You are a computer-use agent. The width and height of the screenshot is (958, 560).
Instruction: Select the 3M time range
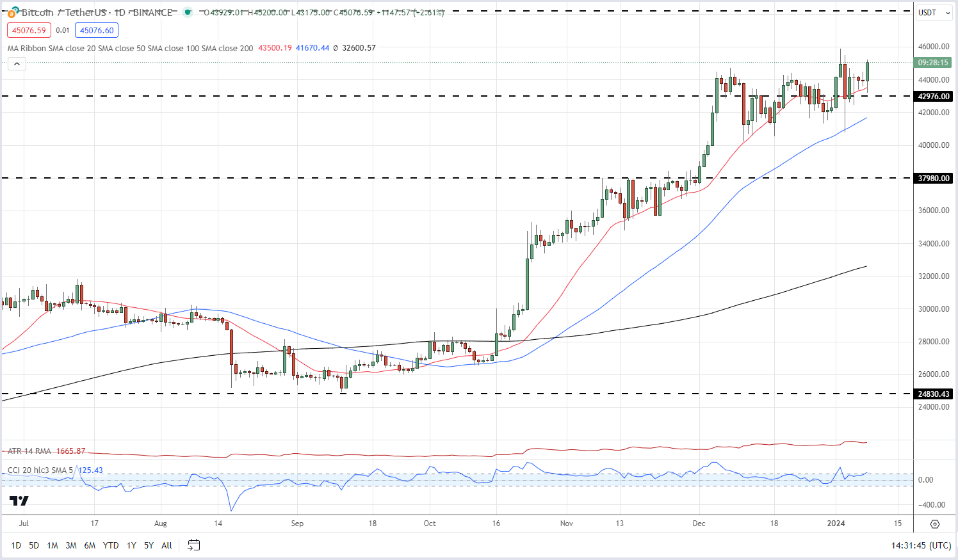pos(71,545)
